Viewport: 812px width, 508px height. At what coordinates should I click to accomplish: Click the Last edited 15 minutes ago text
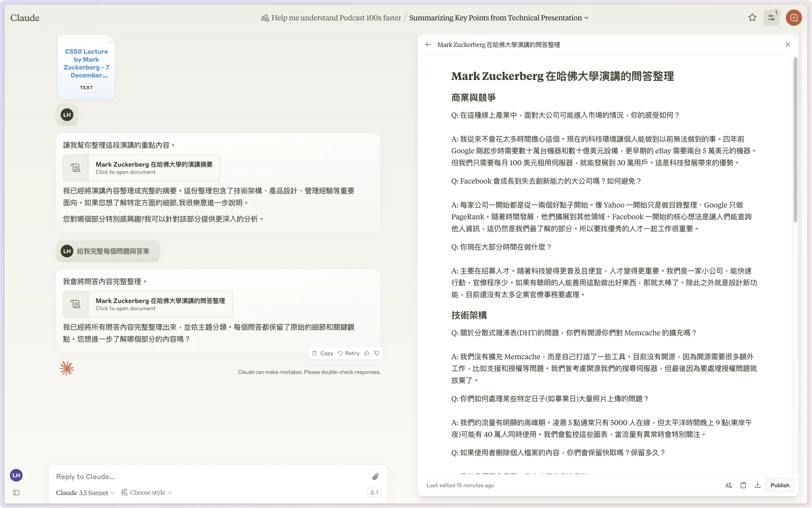tap(460, 485)
